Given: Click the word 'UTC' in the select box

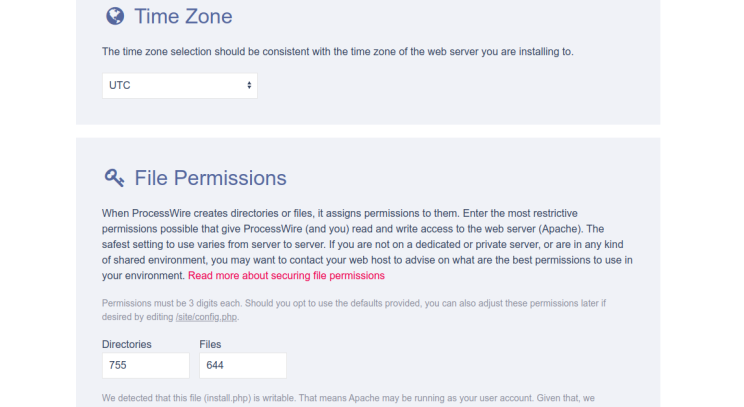Looking at the screenshot, I should [x=120, y=85].
